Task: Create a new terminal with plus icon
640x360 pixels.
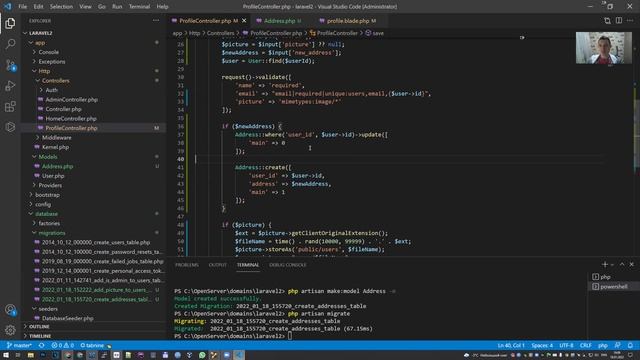Action: tap(605, 264)
